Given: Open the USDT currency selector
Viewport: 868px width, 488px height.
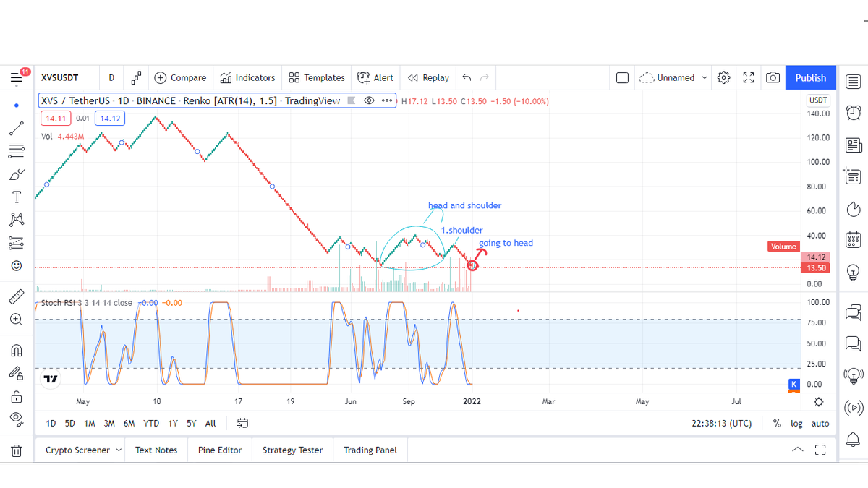Looking at the screenshot, I should pyautogui.click(x=818, y=100).
